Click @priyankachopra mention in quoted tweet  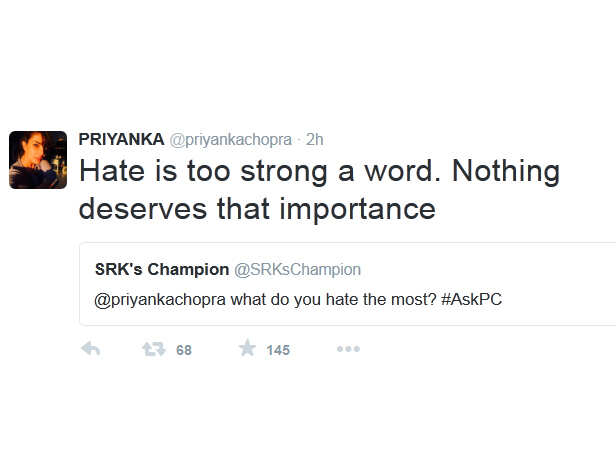[160, 300]
